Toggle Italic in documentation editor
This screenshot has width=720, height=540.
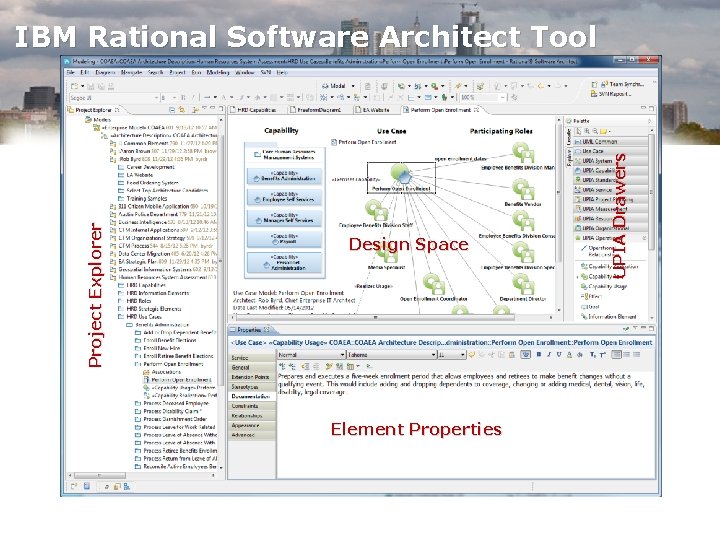pos(549,354)
